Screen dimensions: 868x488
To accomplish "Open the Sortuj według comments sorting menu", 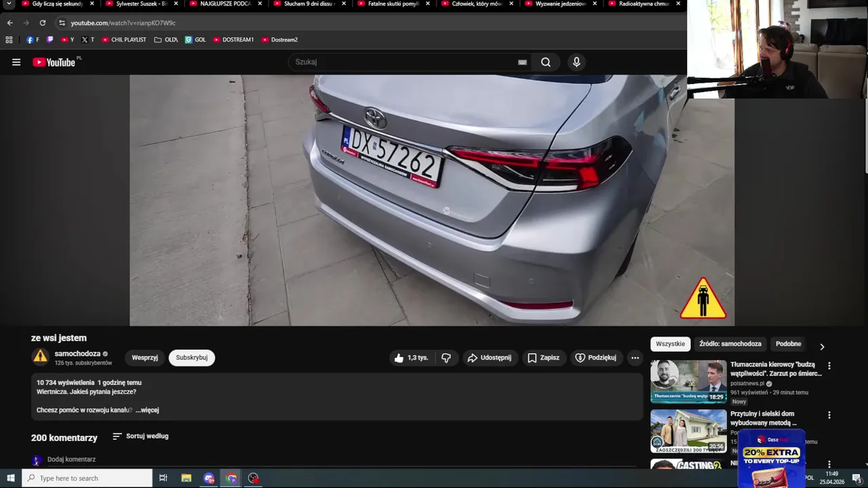I will point(140,436).
